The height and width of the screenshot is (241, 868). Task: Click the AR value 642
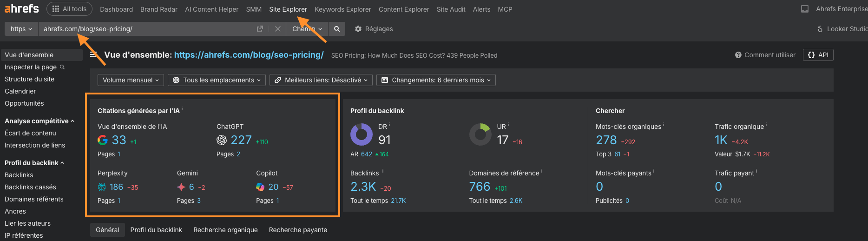click(x=367, y=154)
